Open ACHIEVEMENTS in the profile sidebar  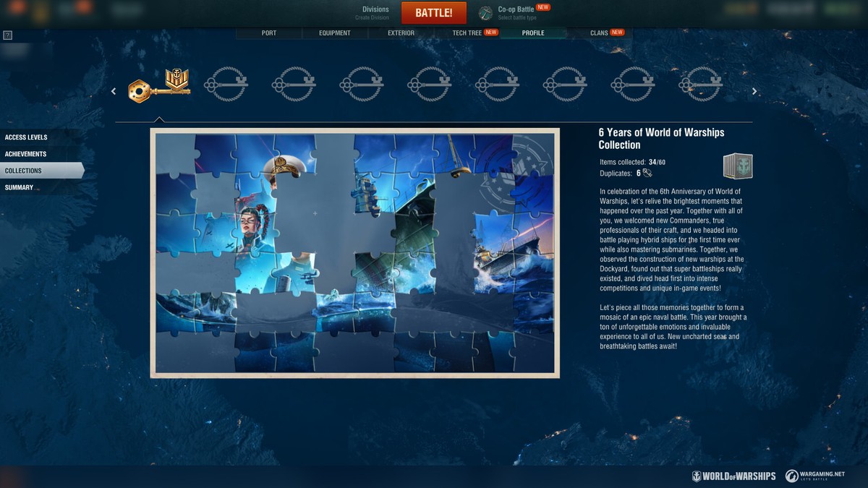point(41,154)
